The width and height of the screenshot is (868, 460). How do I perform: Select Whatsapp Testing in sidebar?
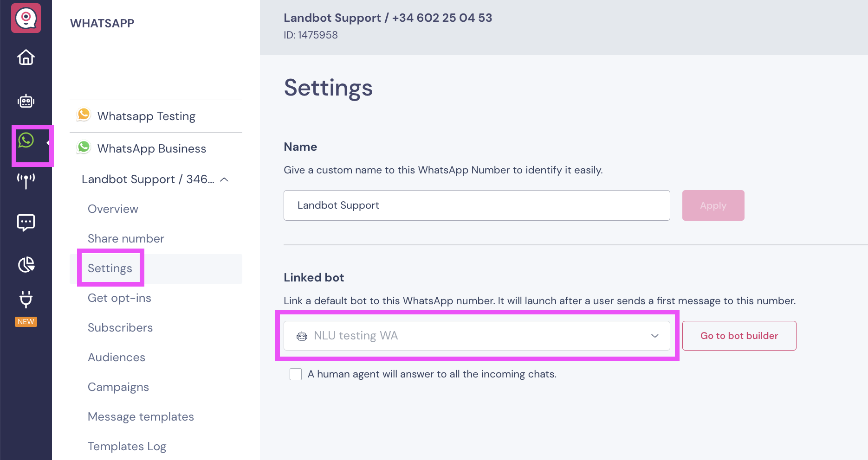146,116
